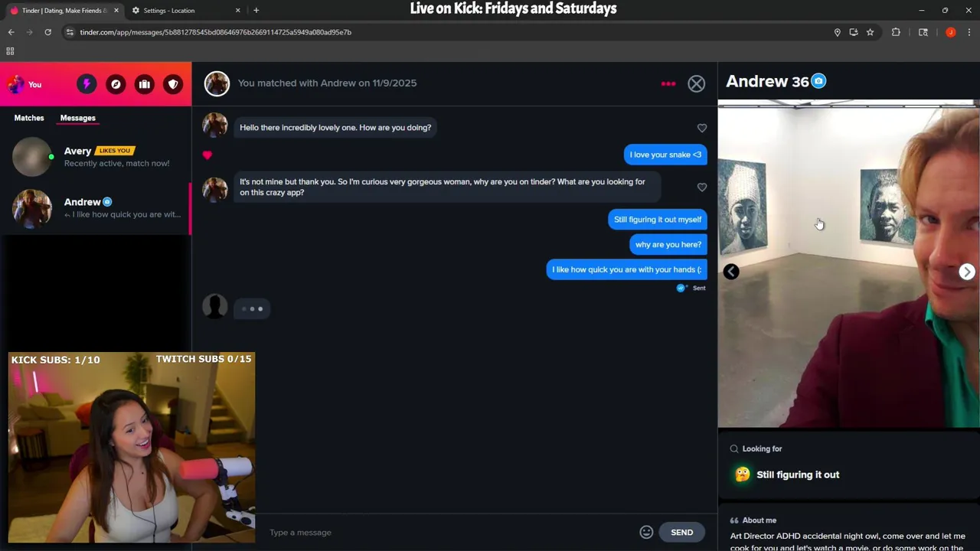Image resolution: width=980 pixels, height=551 pixels.
Task: Click the "why are you here?" message bubble
Action: click(x=668, y=245)
